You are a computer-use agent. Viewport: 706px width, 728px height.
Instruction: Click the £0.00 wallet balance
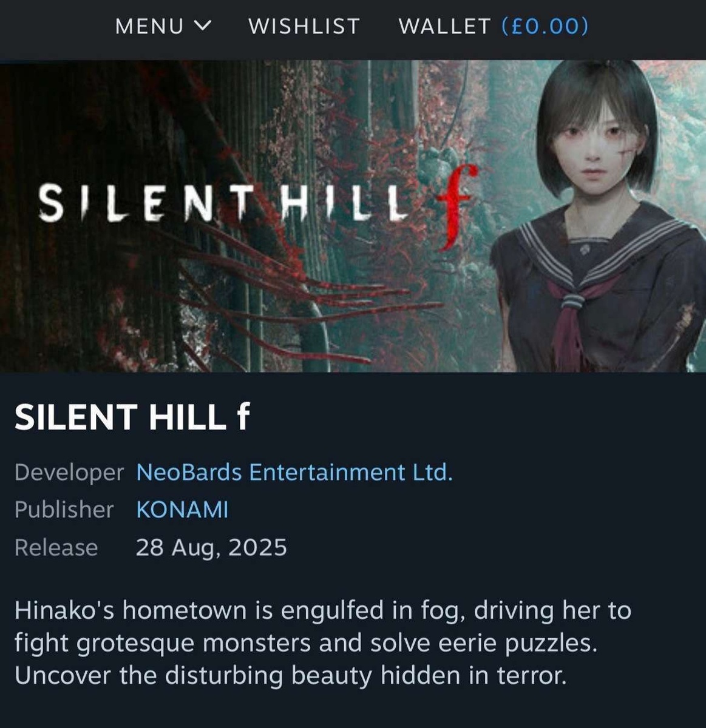(x=545, y=26)
